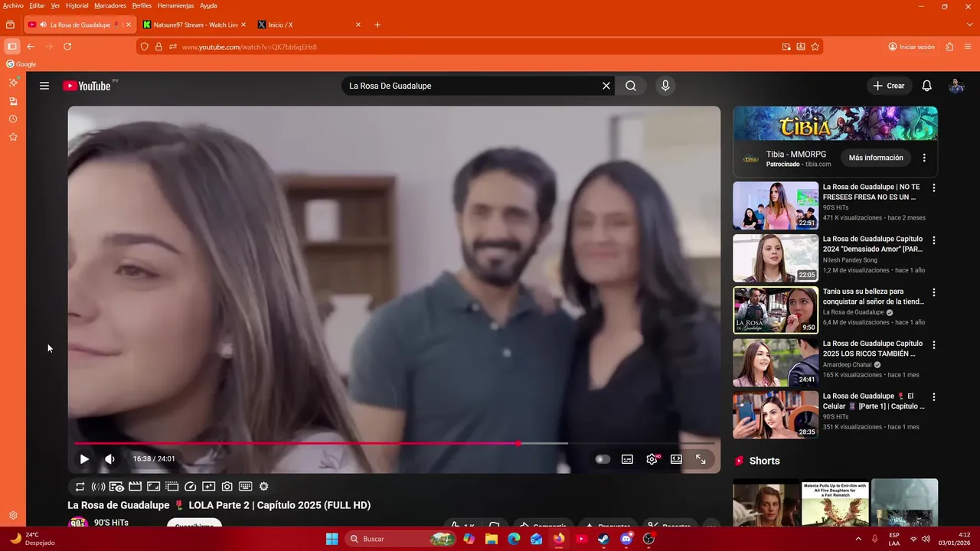The width and height of the screenshot is (980, 551).
Task: Open the playback speed gauge icon
Action: pos(191,486)
